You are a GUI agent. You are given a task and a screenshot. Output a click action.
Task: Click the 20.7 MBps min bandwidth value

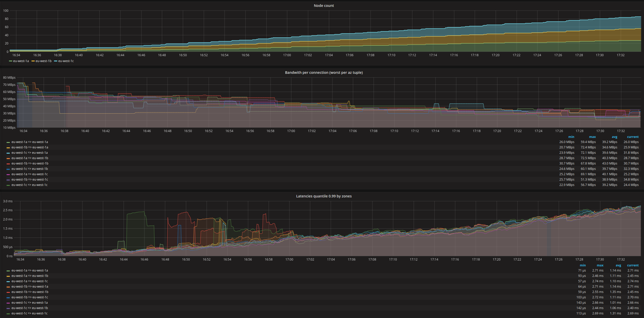567,147
